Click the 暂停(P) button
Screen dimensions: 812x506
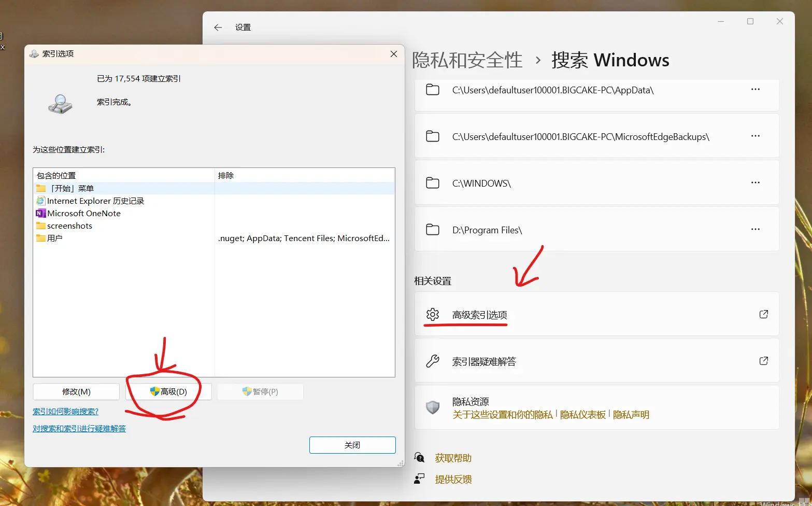260,392
